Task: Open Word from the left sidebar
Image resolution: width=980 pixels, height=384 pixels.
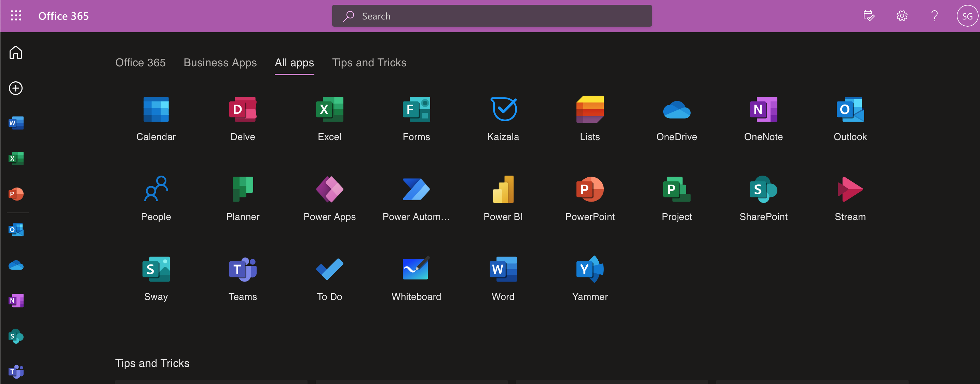Action: pos(16,123)
